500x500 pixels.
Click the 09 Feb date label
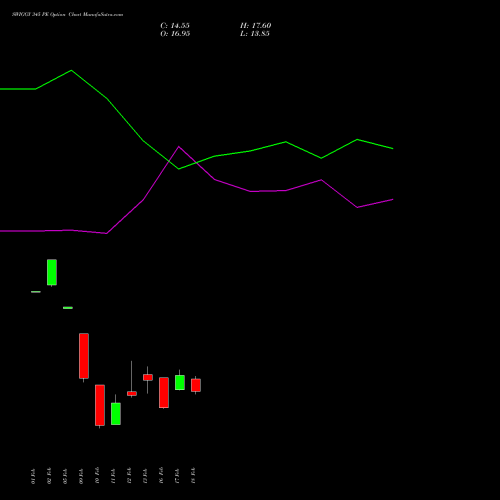[81, 476]
